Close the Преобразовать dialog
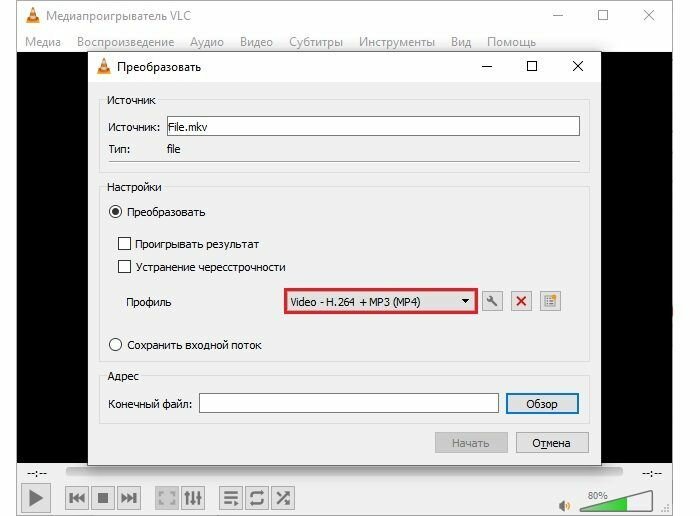The width and height of the screenshot is (700, 516). pyautogui.click(x=578, y=67)
